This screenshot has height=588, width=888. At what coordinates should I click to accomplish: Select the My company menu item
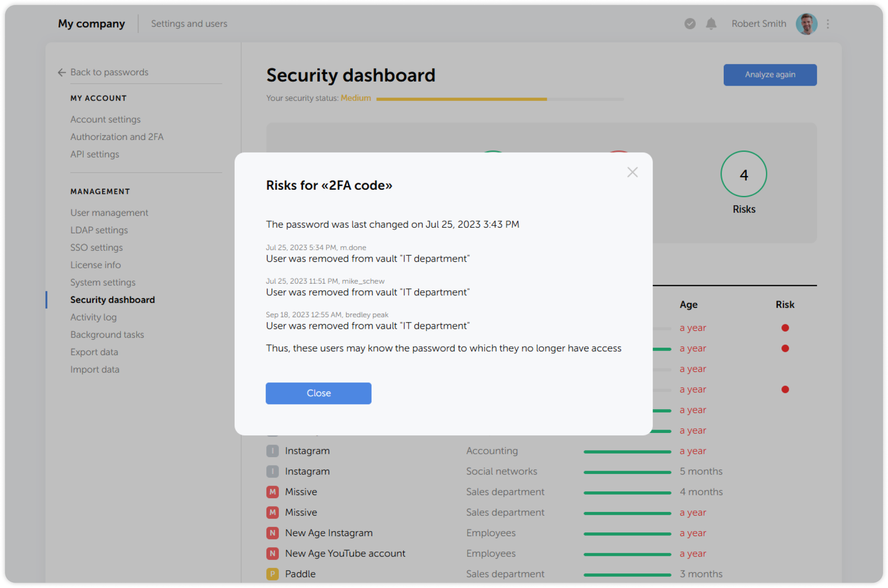[91, 24]
